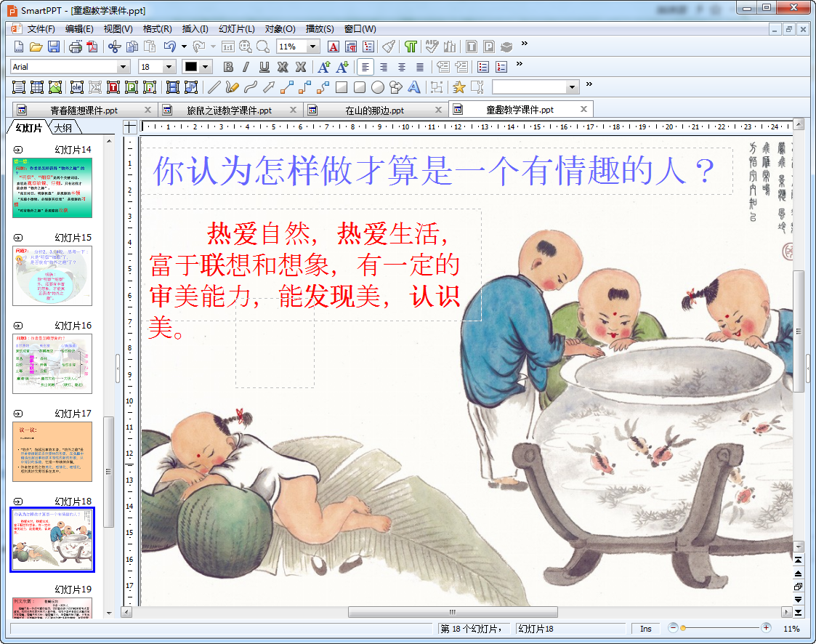The width and height of the screenshot is (816, 644).
Task: Switch to 青春随想课件.ppt document tab
Action: click(x=84, y=110)
